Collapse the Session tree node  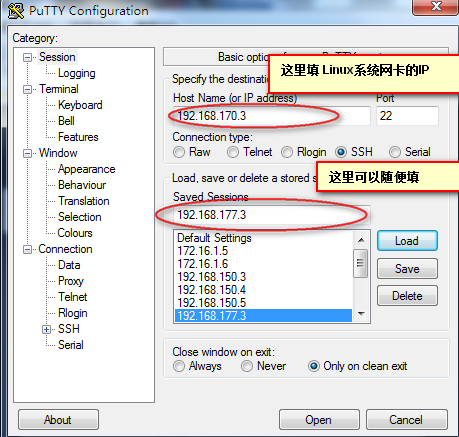27,57
